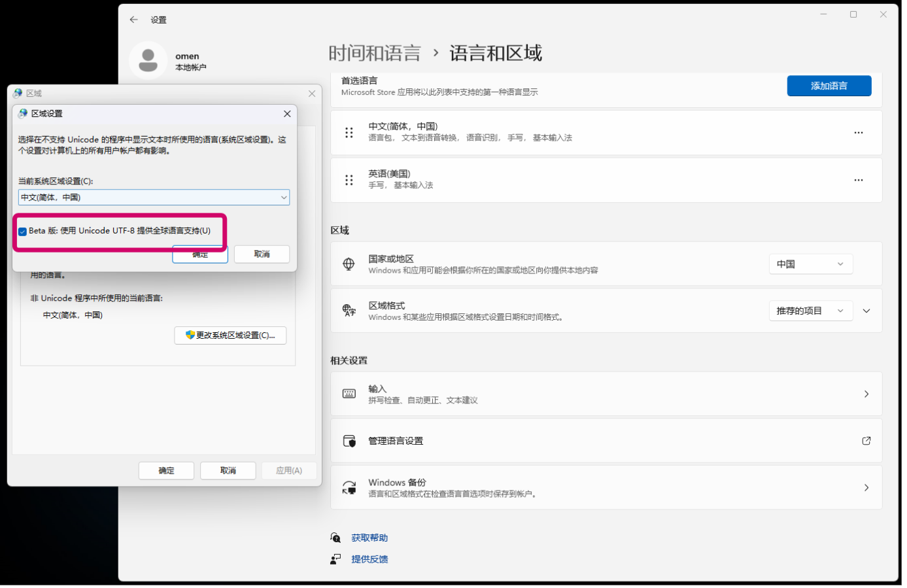The height and width of the screenshot is (588, 907).
Task: Open 输入 settings via its chevron
Action: click(x=866, y=393)
